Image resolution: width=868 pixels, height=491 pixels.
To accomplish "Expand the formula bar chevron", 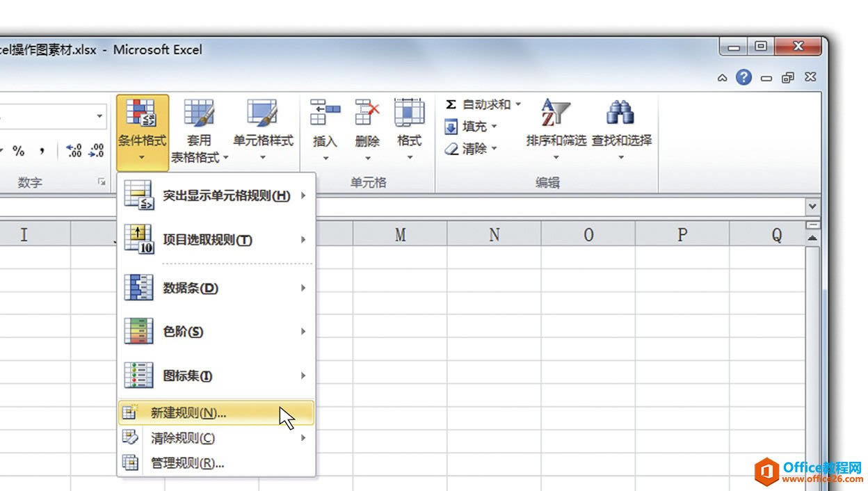I will pos(812,207).
